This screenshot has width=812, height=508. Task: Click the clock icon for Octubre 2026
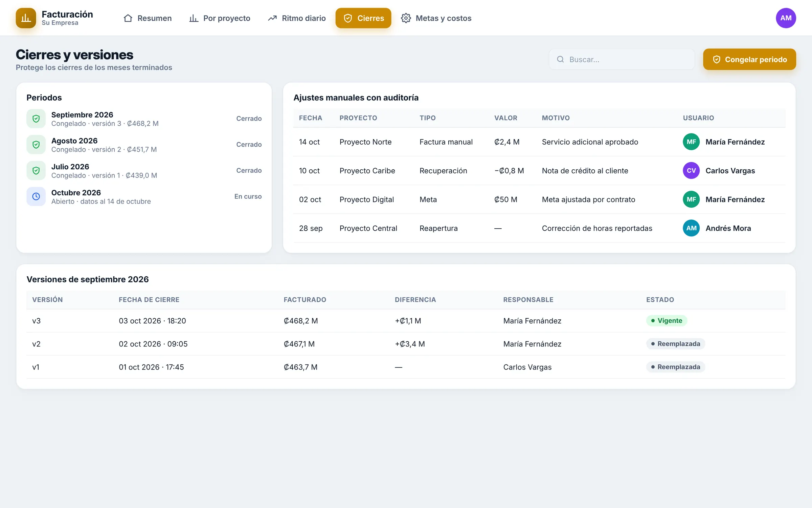[x=36, y=196]
